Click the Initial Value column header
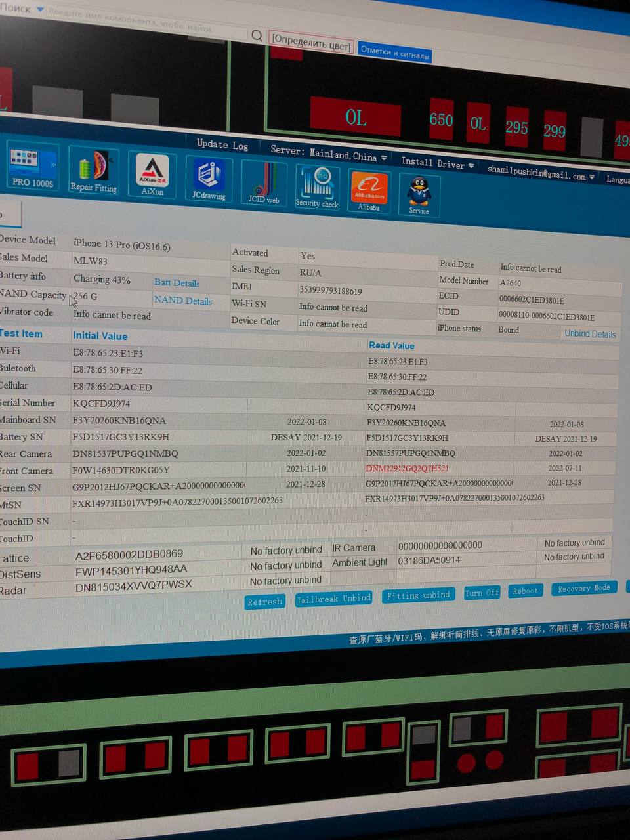The image size is (630, 840). click(100, 336)
